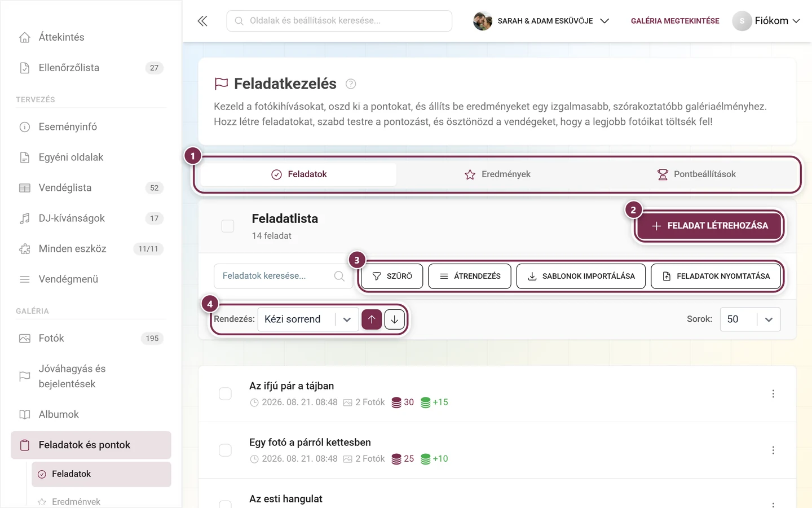Viewport: 812px width, 508px height.
Task: Switch to Eredmények tab
Action: (x=497, y=174)
